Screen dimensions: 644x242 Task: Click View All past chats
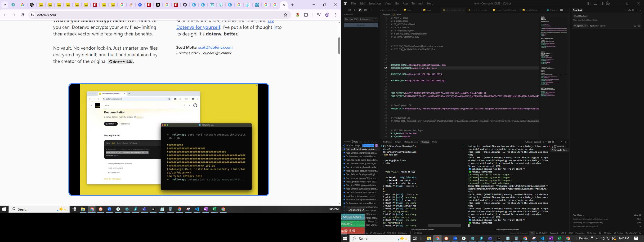point(637,215)
